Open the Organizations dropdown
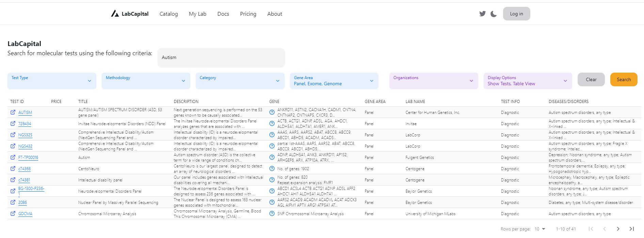The width and height of the screenshot is (644, 238). tap(434, 81)
